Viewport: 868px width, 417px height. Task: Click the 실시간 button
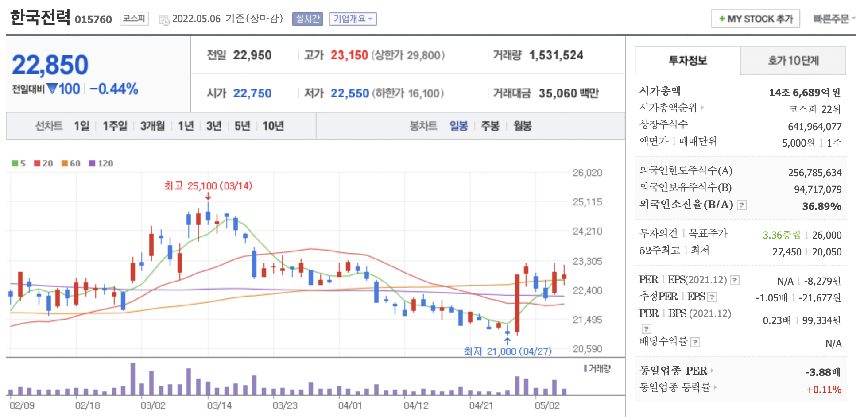[x=308, y=19]
